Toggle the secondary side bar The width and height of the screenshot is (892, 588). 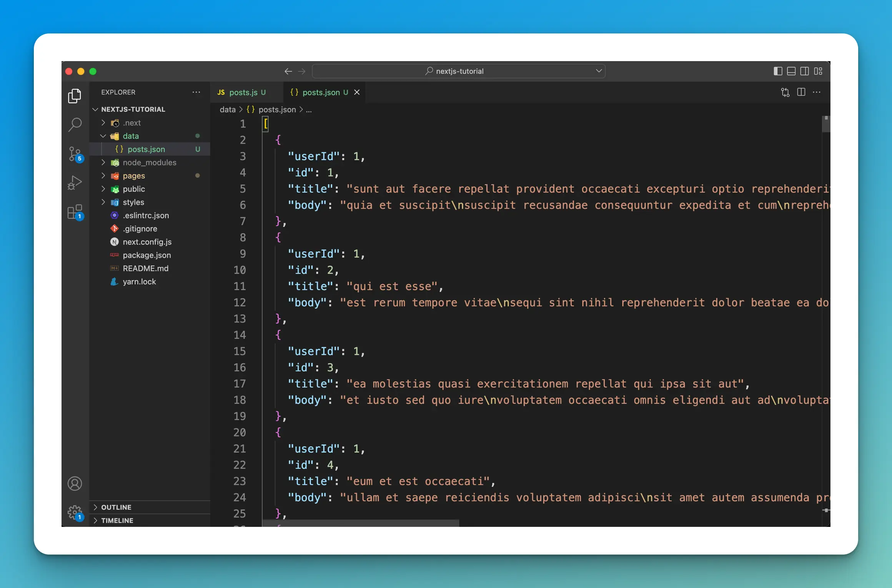pos(805,71)
